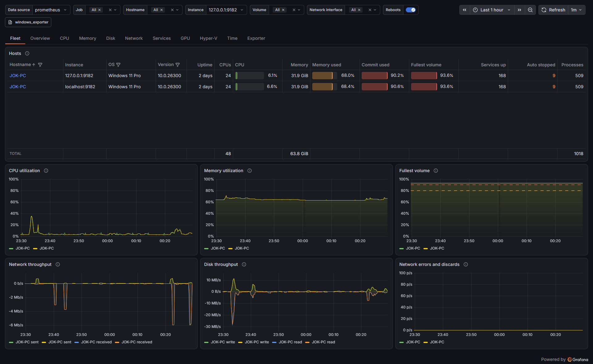The width and height of the screenshot is (593, 364).
Task: Click the 6.1% CPU gauge bar
Action: pyautogui.click(x=250, y=76)
